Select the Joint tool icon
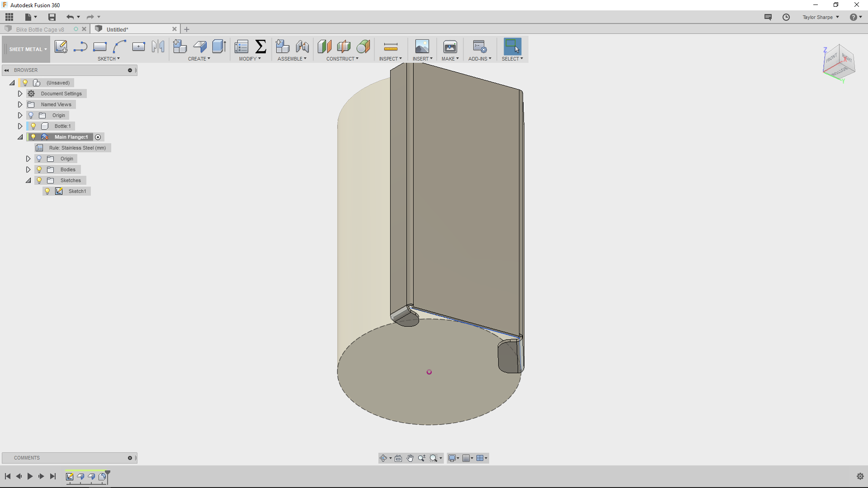868x488 pixels. (x=302, y=47)
